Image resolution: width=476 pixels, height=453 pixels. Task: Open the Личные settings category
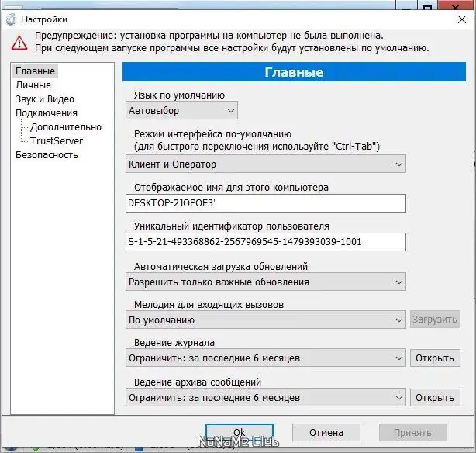33,85
